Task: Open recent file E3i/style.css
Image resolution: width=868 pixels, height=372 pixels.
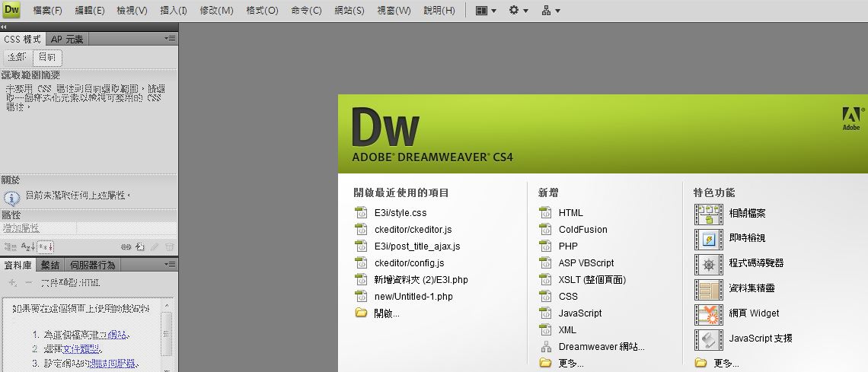Action: click(400, 213)
